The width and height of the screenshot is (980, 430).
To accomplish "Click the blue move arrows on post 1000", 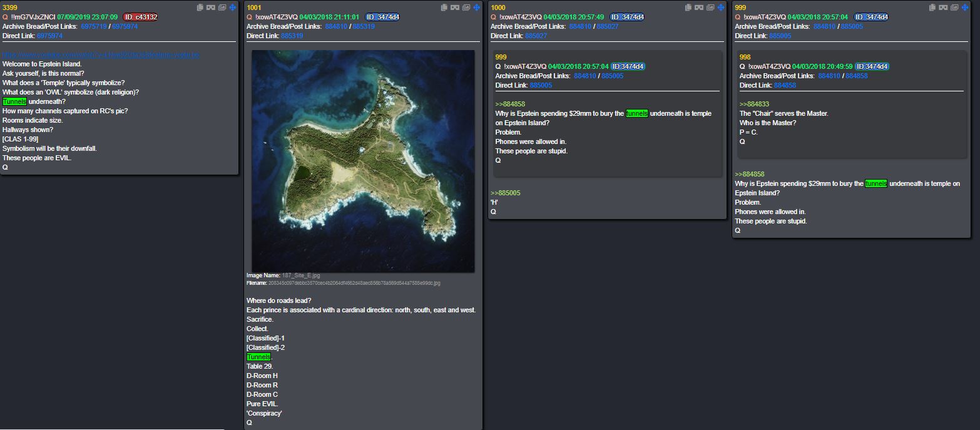I will click(720, 8).
